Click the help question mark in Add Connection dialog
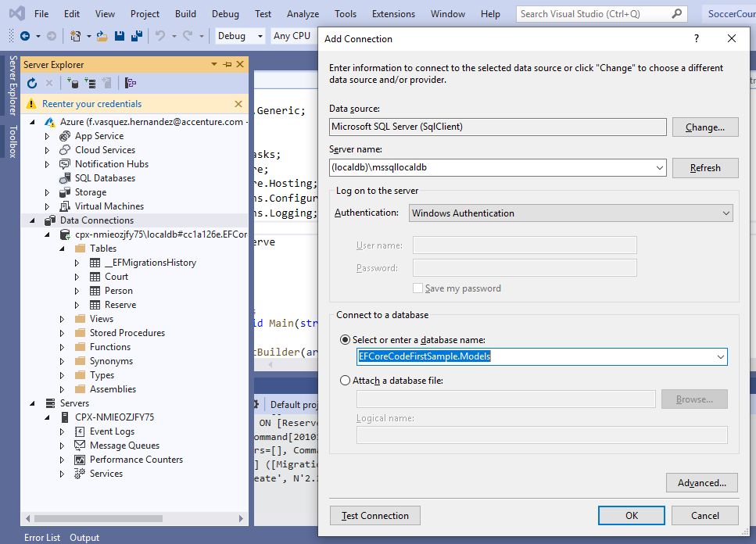This screenshot has width=756, height=544. pyautogui.click(x=697, y=38)
